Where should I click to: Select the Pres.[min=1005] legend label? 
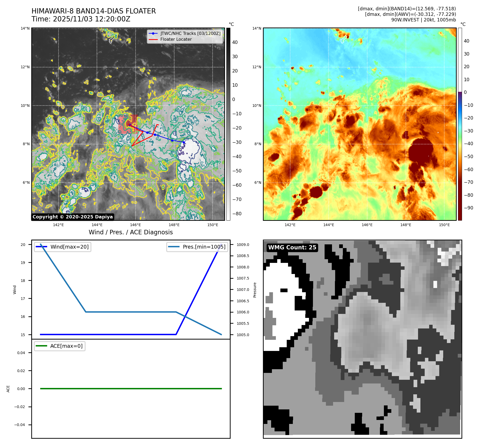coord(204,247)
